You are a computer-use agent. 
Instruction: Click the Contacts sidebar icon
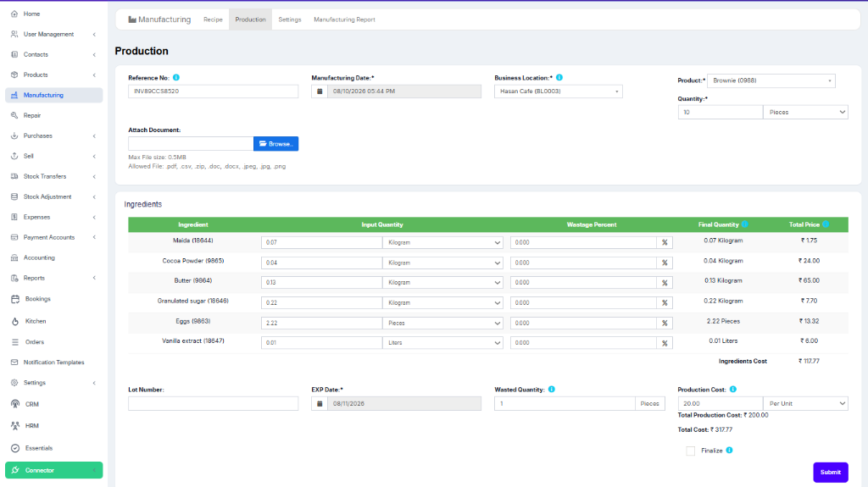click(14, 54)
